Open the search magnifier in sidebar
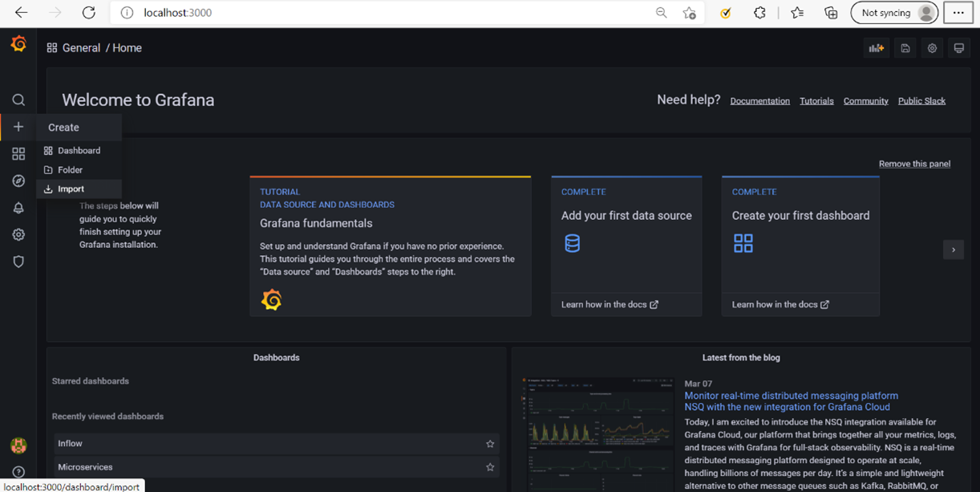This screenshot has width=980, height=492. (18, 100)
